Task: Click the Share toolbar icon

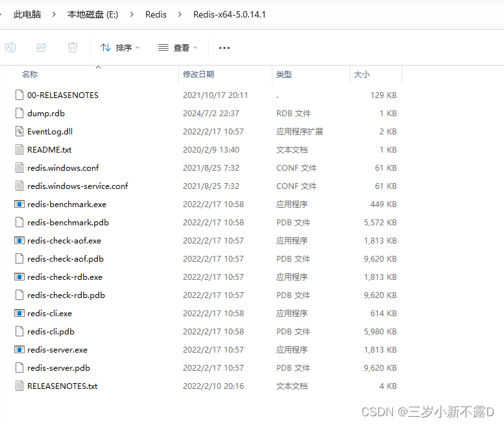Action: [x=42, y=47]
